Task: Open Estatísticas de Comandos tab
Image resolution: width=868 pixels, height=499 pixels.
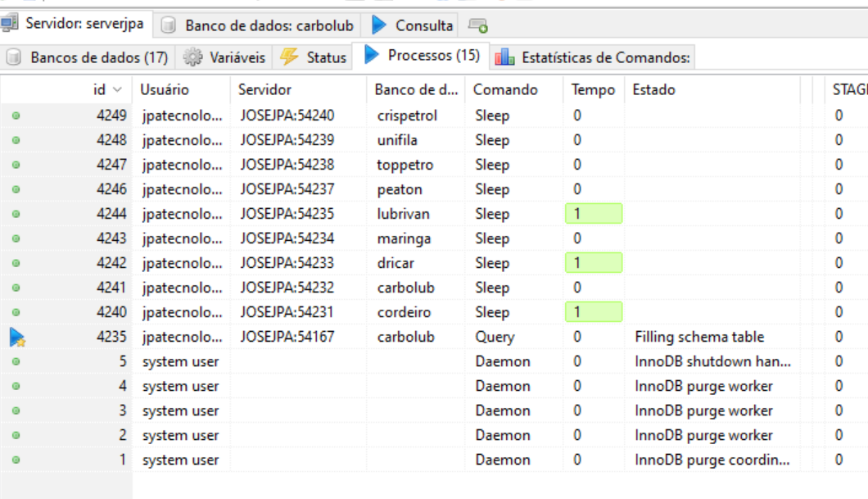Action: [x=592, y=57]
